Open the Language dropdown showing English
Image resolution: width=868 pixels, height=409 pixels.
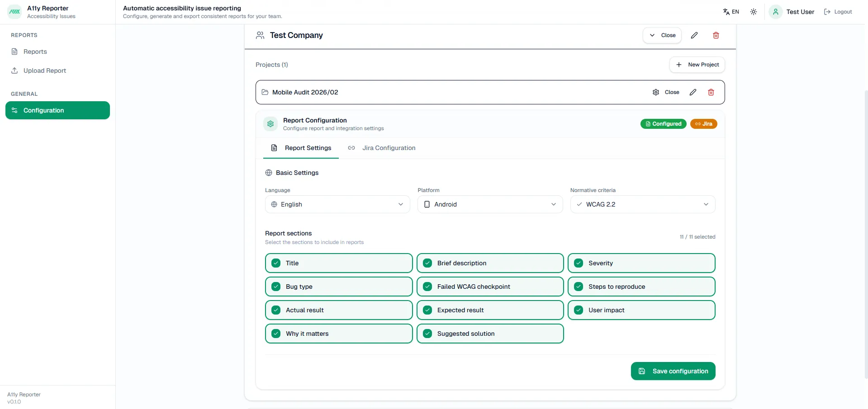(337, 204)
